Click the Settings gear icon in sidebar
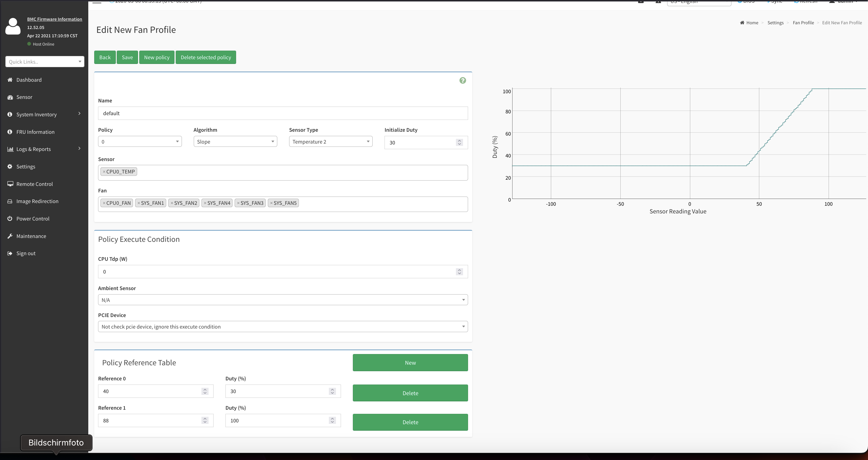Screen dimensions: 868x460 click(10, 167)
